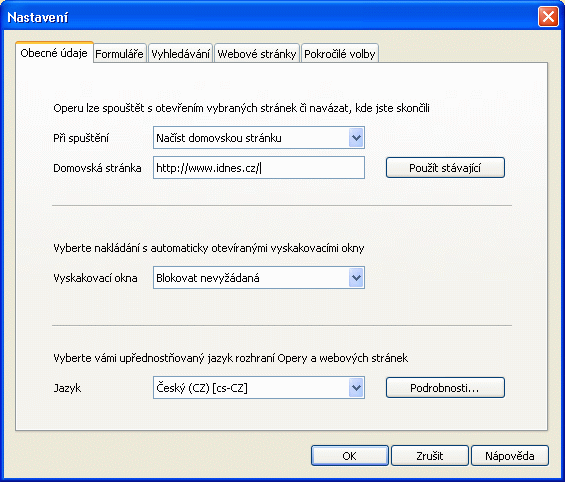
Task: Confirm settings with OK button
Action: pos(350,456)
